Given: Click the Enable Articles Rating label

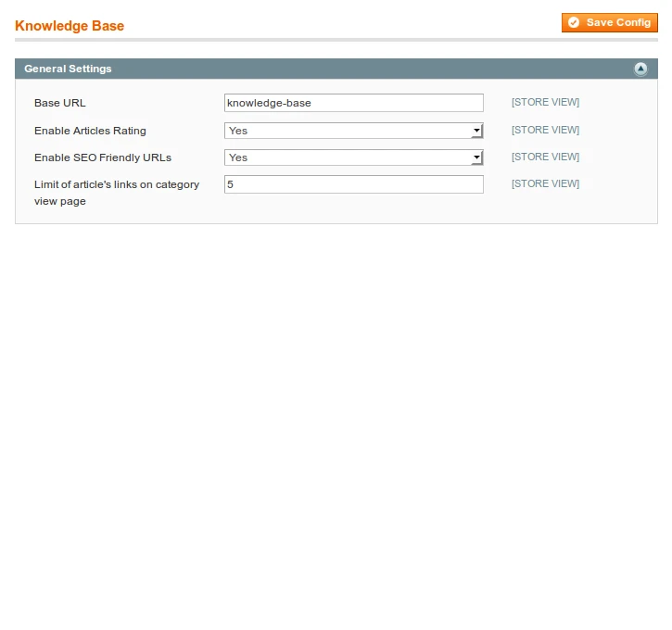Looking at the screenshot, I should tap(90, 131).
